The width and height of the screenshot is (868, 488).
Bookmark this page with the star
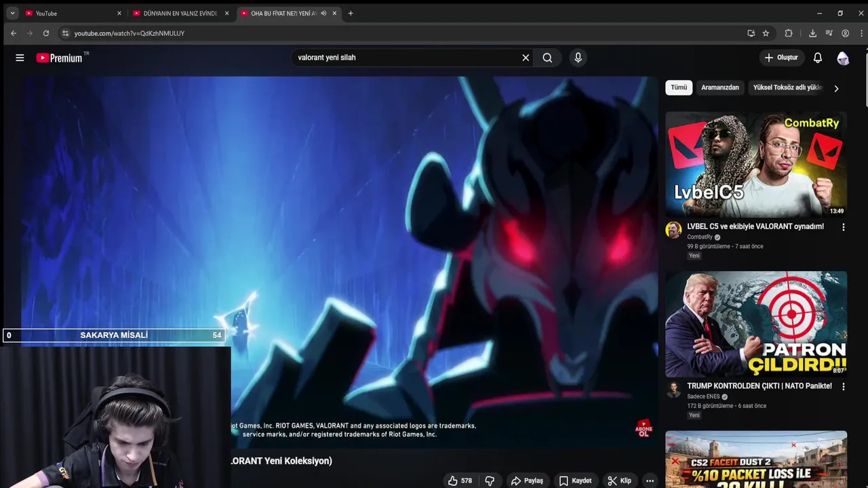766,33
